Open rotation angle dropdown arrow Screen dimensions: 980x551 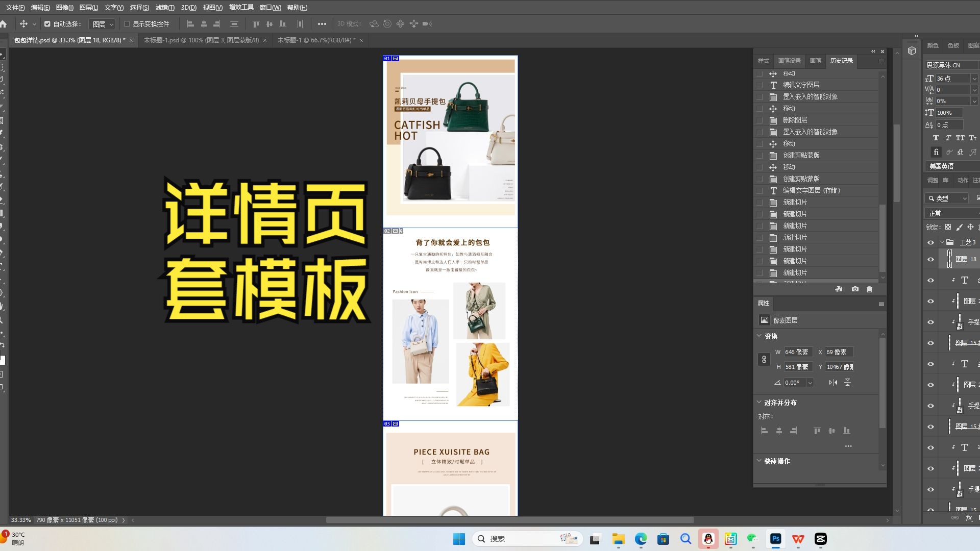point(810,383)
